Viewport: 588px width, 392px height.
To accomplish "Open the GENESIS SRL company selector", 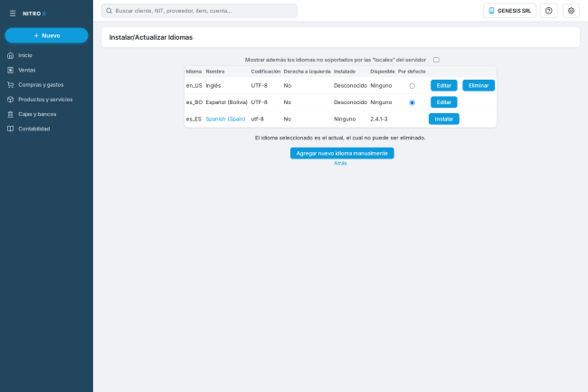I will pos(509,11).
